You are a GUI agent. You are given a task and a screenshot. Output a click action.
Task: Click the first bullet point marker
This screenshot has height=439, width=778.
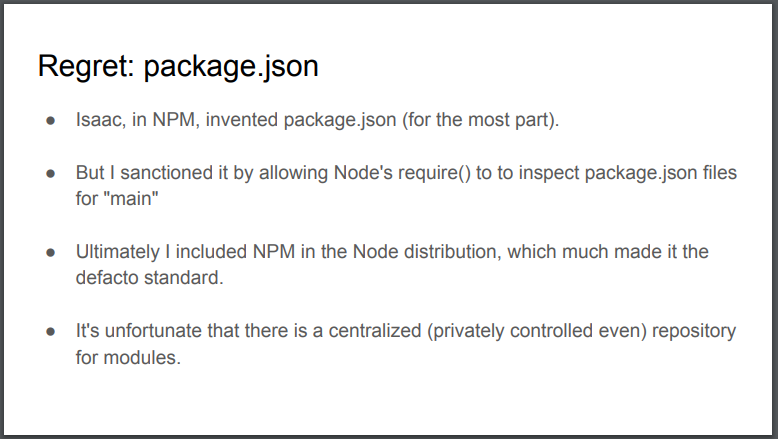click(51, 121)
